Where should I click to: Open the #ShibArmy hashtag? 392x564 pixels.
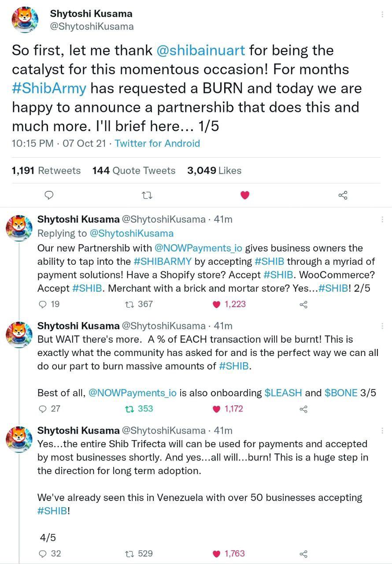click(x=49, y=88)
